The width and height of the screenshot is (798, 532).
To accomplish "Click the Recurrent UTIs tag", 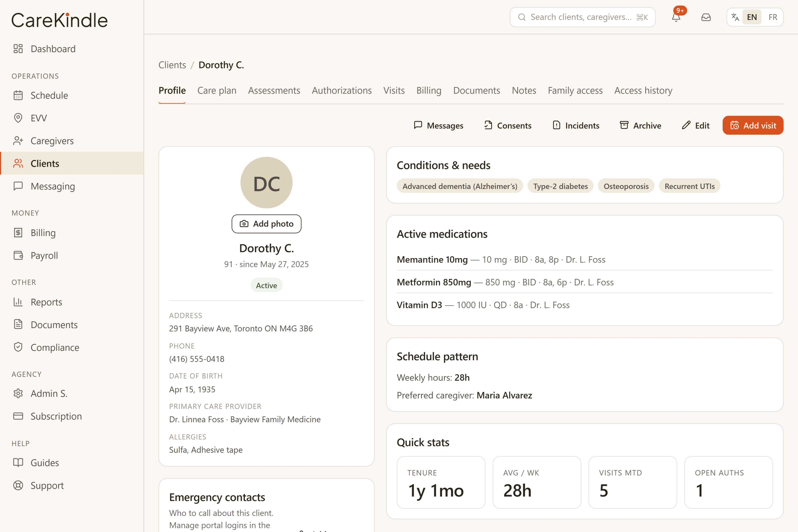I will click(x=690, y=186).
